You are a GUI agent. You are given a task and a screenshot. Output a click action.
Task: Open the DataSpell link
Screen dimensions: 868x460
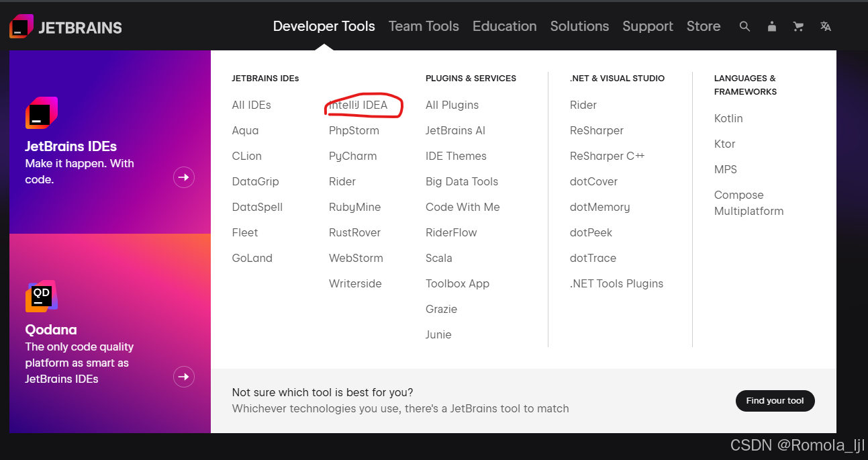[258, 207]
